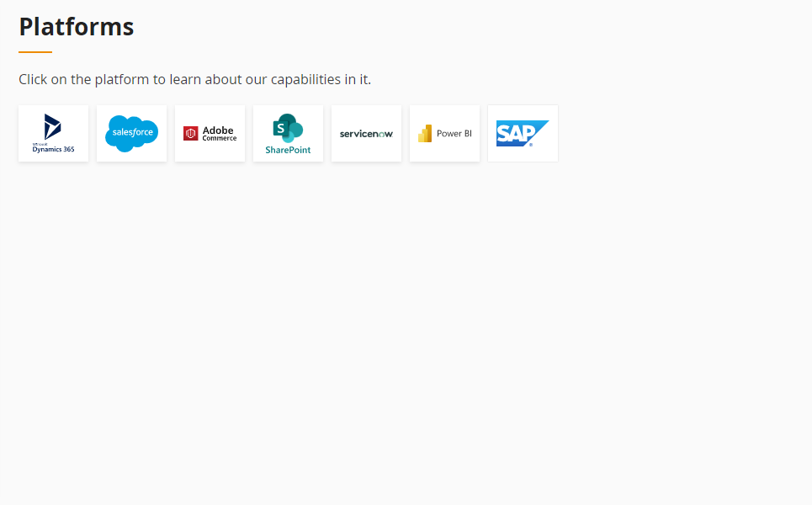Click the 'Commerce' word beneath Adobe
Viewport: 812px width, 505px height.
(220, 138)
